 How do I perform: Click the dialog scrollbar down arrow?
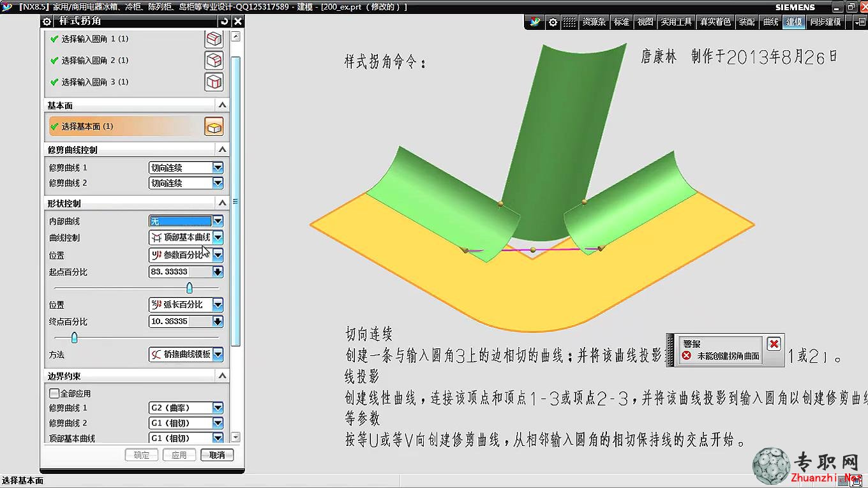236,438
